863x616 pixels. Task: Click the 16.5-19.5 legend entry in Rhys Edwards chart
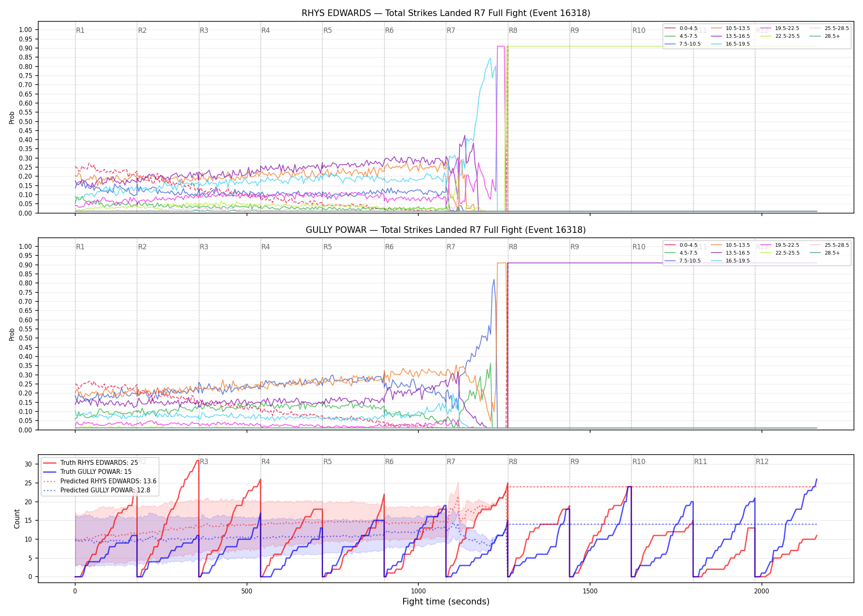pos(730,44)
